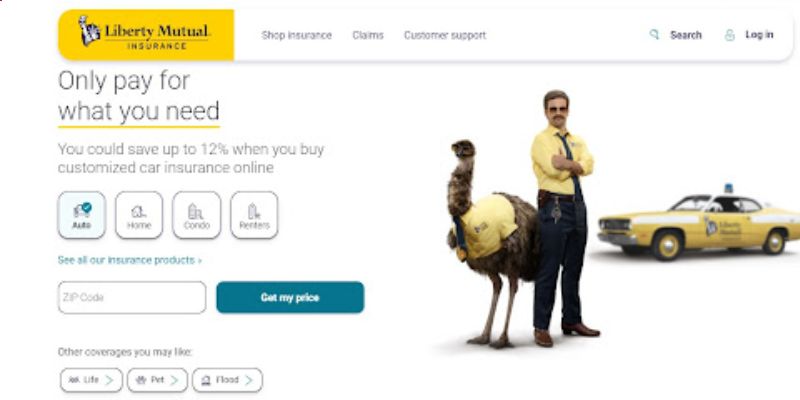The image size is (800, 400).
Task: Click the Log in link
Action: (x=759, y=35)
